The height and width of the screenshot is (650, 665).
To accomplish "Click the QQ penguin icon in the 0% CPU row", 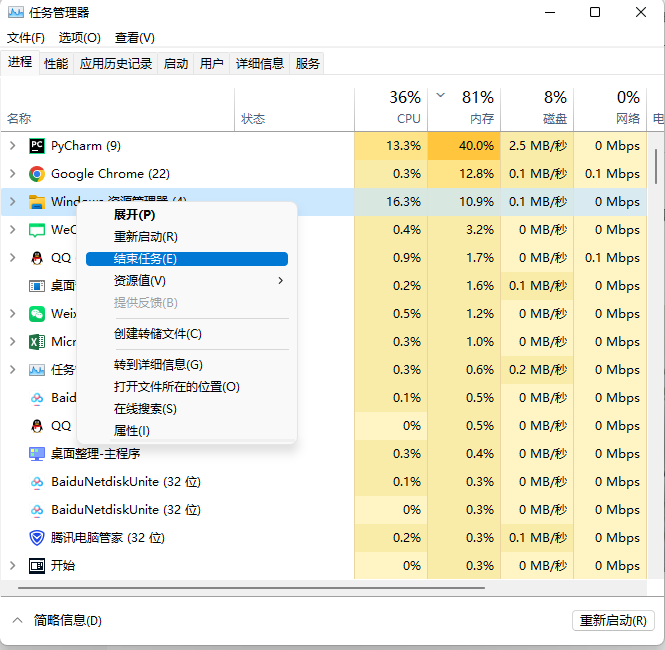I will tap(37, 426).
